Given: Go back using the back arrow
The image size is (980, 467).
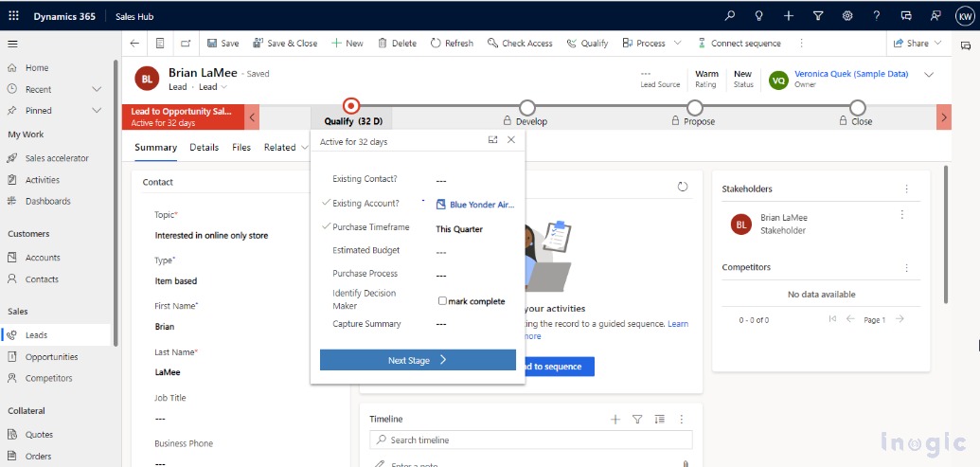Looking at the screenshot, I should 134,44.
